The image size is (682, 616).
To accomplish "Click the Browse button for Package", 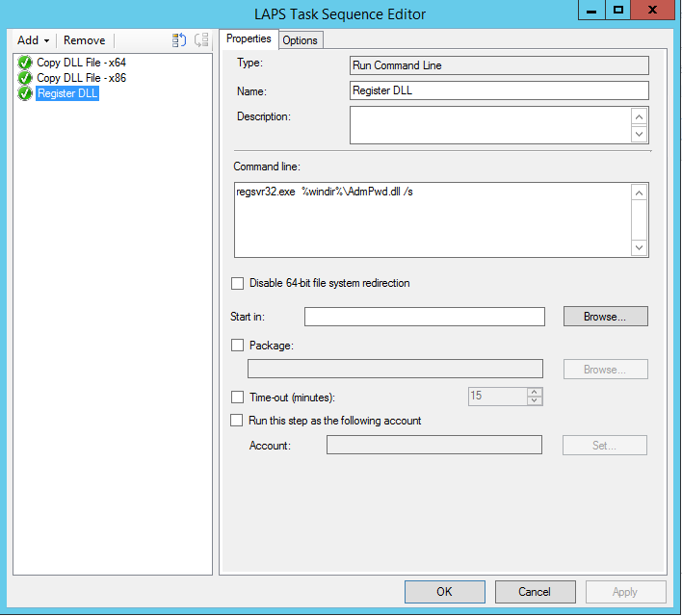I will coord(606,369).
